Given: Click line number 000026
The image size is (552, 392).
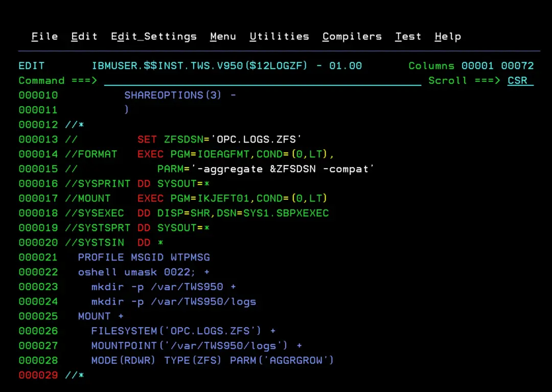Looking at the screenshot, I should click(38, 332).
